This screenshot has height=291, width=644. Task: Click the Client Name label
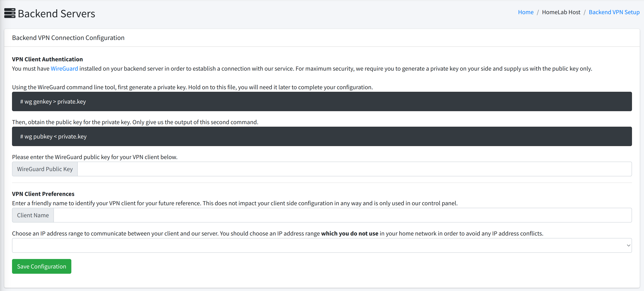pos(33,215)
